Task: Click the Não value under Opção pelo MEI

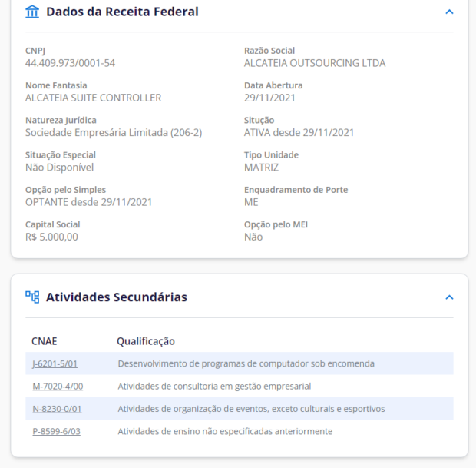Action: (x=253, y=237)
